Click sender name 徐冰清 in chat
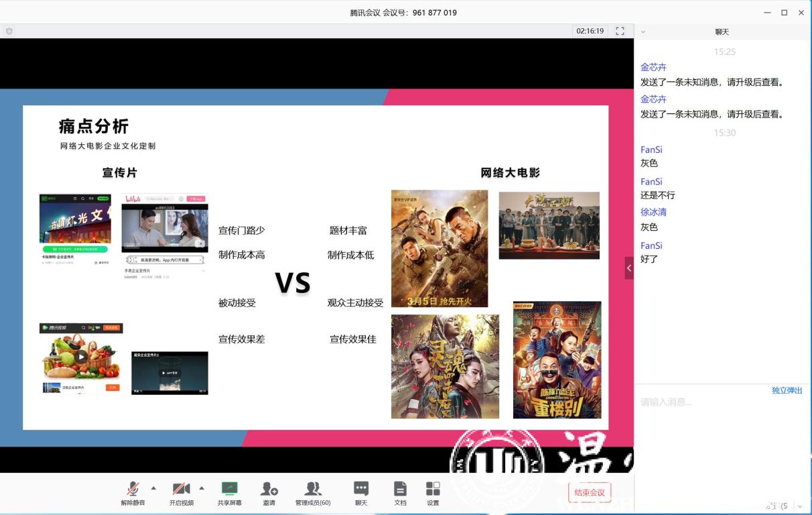Image resolution: width=812 pixels, height=515 pixels. [x=653, y=212]
